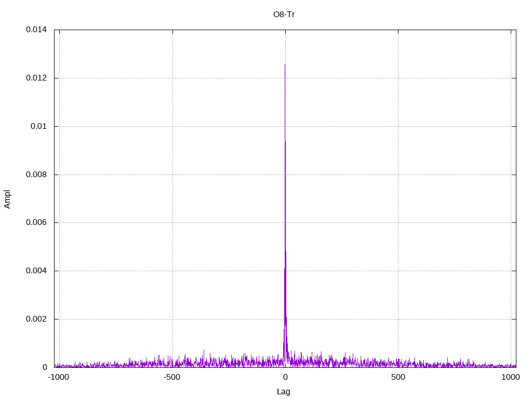The width and height of the screenshot is (532, 399).
Task: Click the y-axis value 0.004
Action: point(36,271)
